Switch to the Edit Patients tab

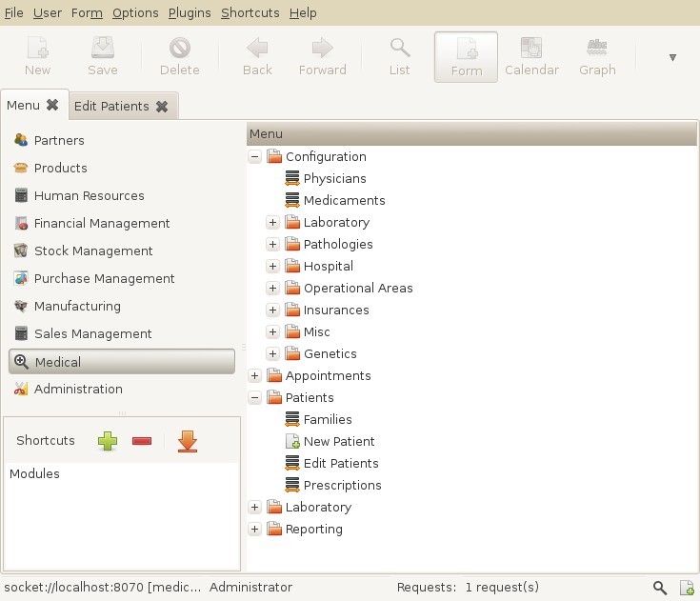tap(111, 107)
